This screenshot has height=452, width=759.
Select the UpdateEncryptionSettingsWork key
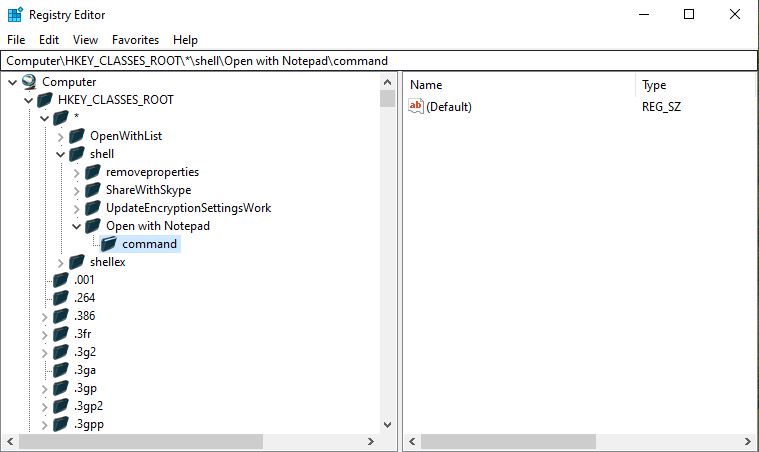[x=188, y=208]
